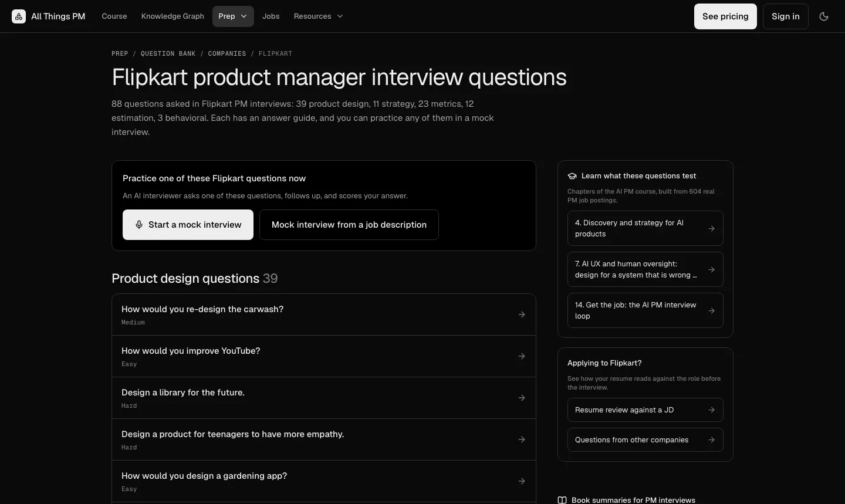
Task: Open the teenagers empathy product question
Action: pos(324,439)
